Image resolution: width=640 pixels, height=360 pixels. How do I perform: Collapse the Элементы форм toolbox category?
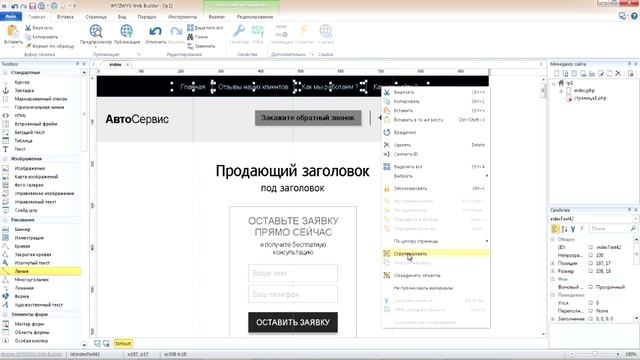5,315
